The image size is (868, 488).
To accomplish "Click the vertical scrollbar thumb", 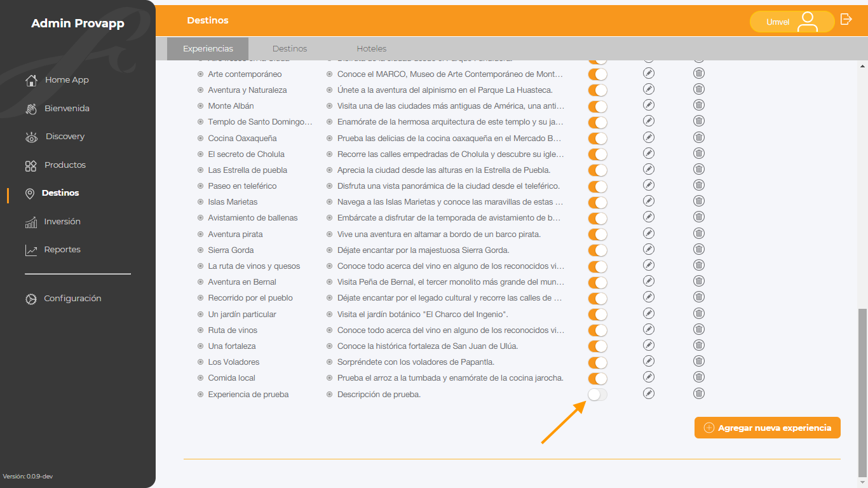I will [x=862, y=392].
